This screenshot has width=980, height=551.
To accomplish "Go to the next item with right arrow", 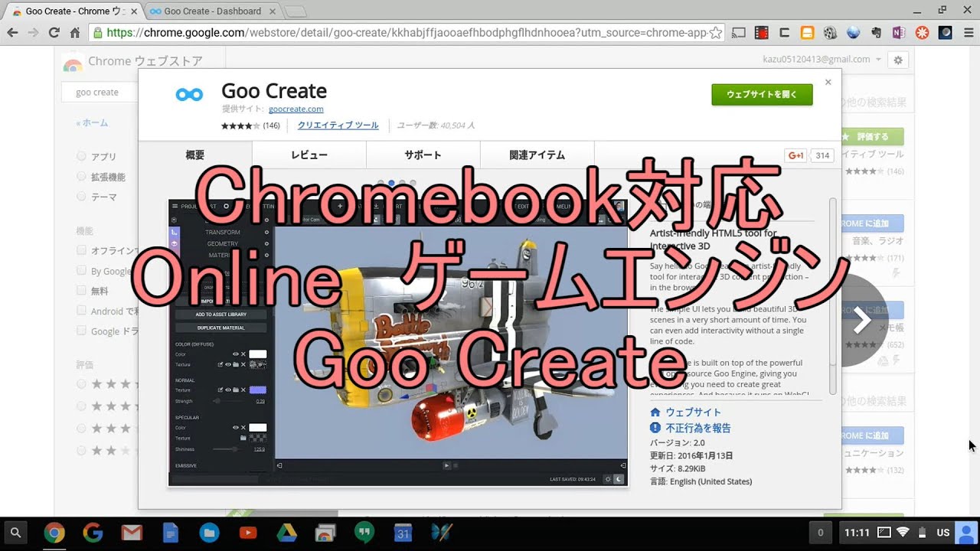I will click(x=862, y=321).
